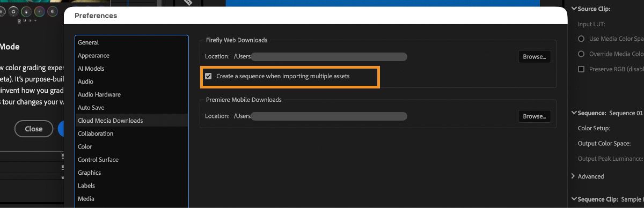Open Color preferences category
Image resolution: width=644 pixels, height=208 pixels.
pyautogui.click(x=132, y=146)
